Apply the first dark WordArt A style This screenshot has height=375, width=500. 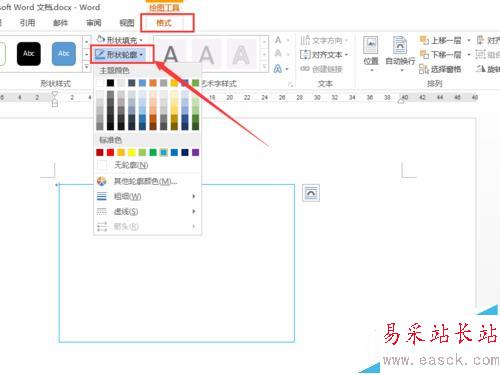pos(171,54)
